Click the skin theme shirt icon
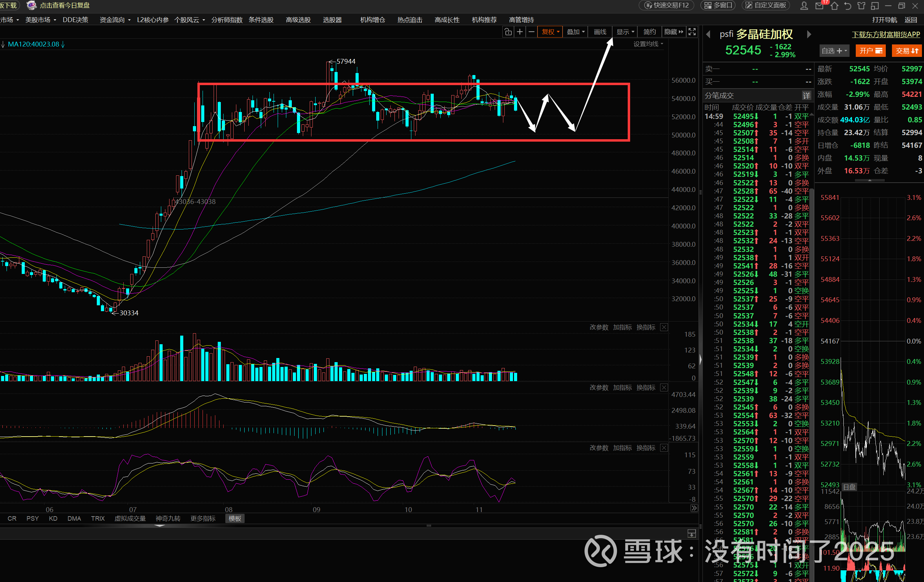The width and height of the screenshot is (924, 582). (x=861, y=6)
